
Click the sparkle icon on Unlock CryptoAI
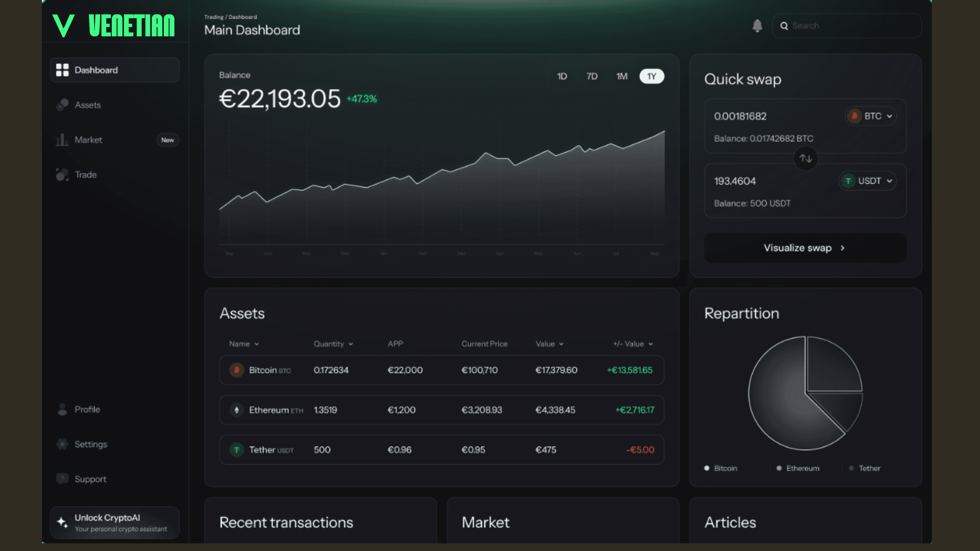(x=62, y=522)
